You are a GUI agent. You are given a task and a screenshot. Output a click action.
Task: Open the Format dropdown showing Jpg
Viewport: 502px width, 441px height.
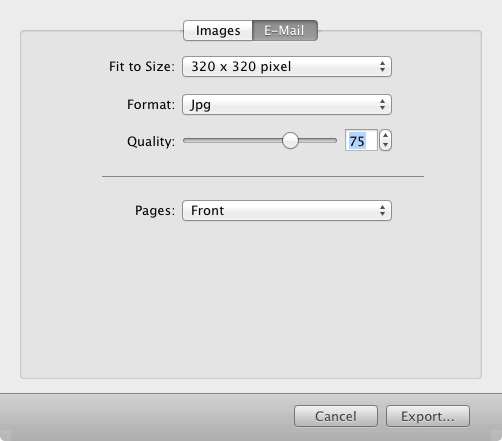point(287,105)
